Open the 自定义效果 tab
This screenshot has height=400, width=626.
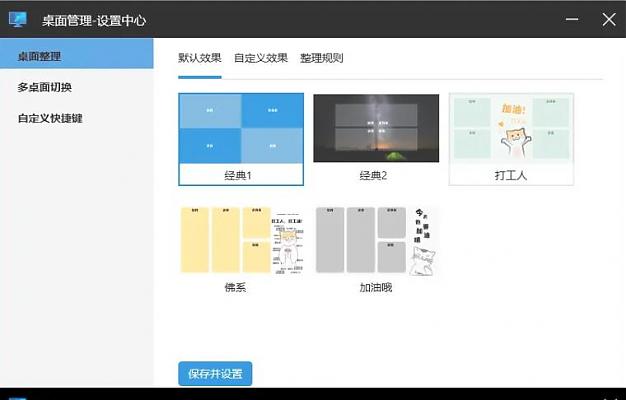coord(260,58)
